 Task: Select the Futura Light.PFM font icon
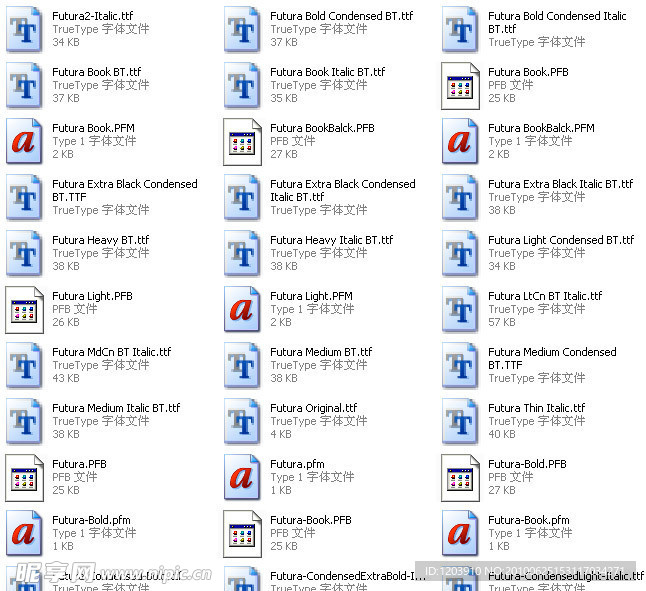[x=242, y=309]
